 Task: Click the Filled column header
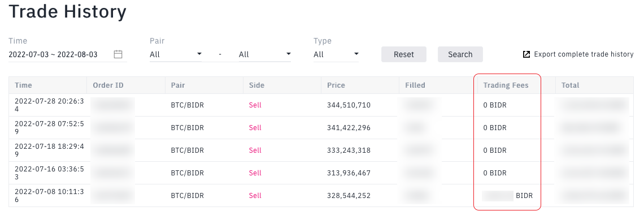415,85
